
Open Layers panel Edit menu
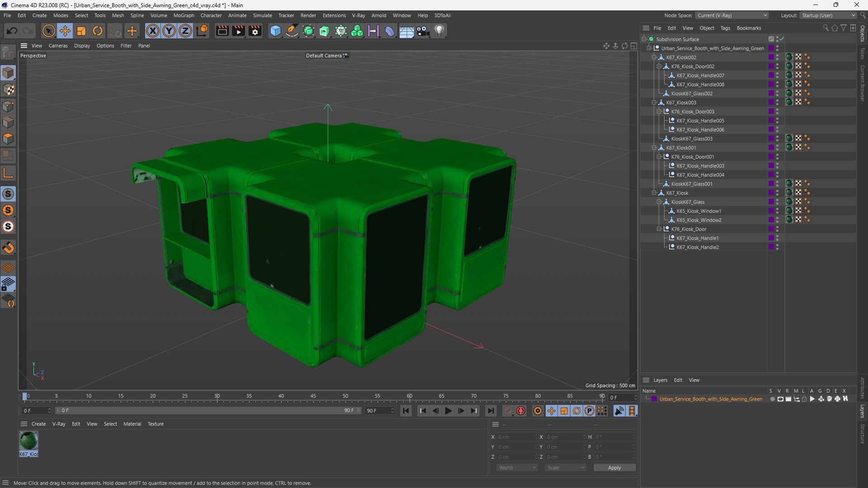point(678,380)
